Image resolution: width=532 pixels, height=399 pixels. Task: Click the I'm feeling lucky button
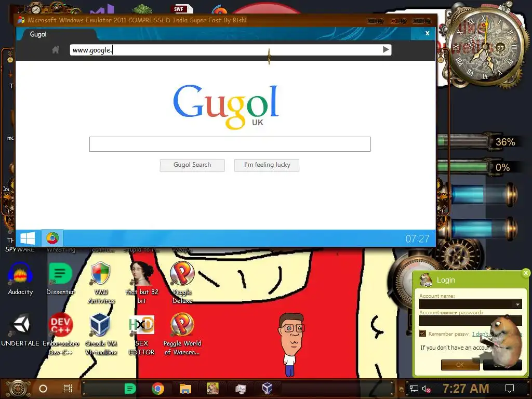point(267,165)
